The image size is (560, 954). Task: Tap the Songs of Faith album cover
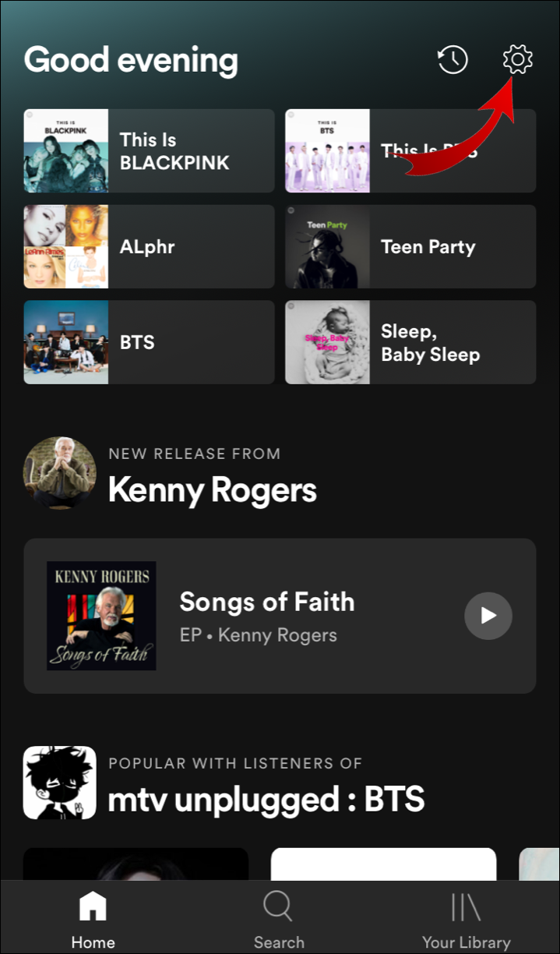(x=101, y=616)
